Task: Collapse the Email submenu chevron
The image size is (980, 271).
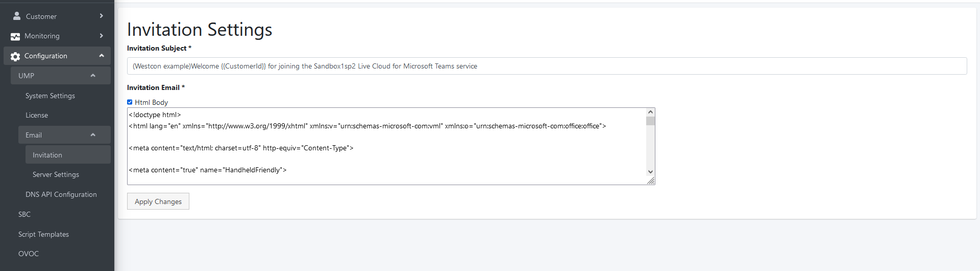Action: coord(93,135)
